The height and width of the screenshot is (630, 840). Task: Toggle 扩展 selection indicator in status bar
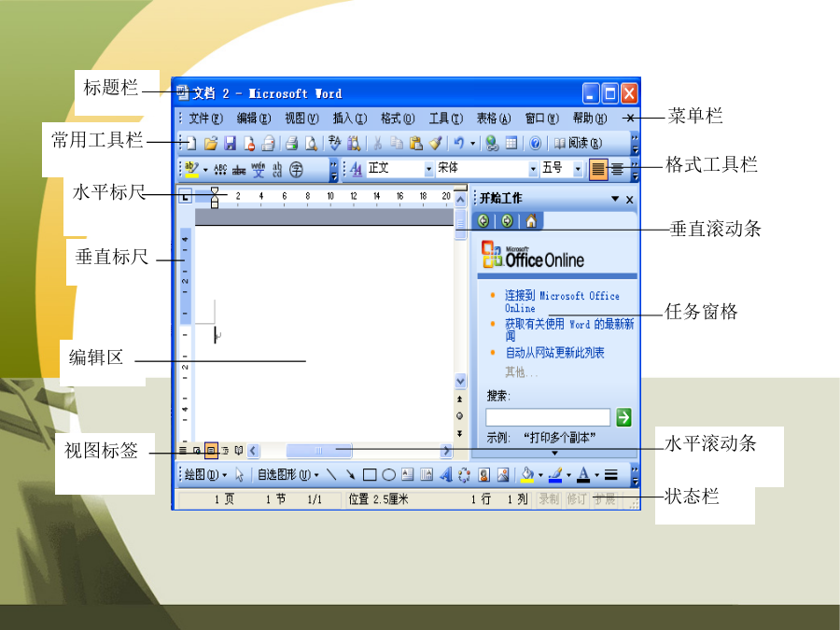point(604,499)
